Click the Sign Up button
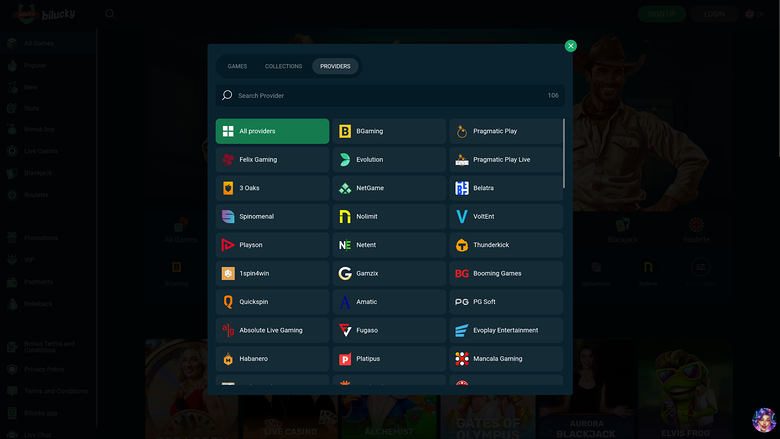780x439 pixels. point(662,14)
